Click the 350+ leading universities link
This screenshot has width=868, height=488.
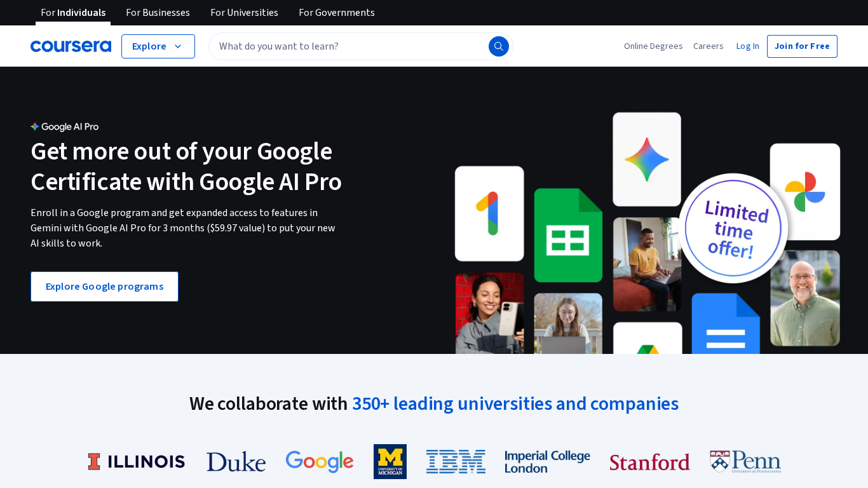click(x=515, y=403)
